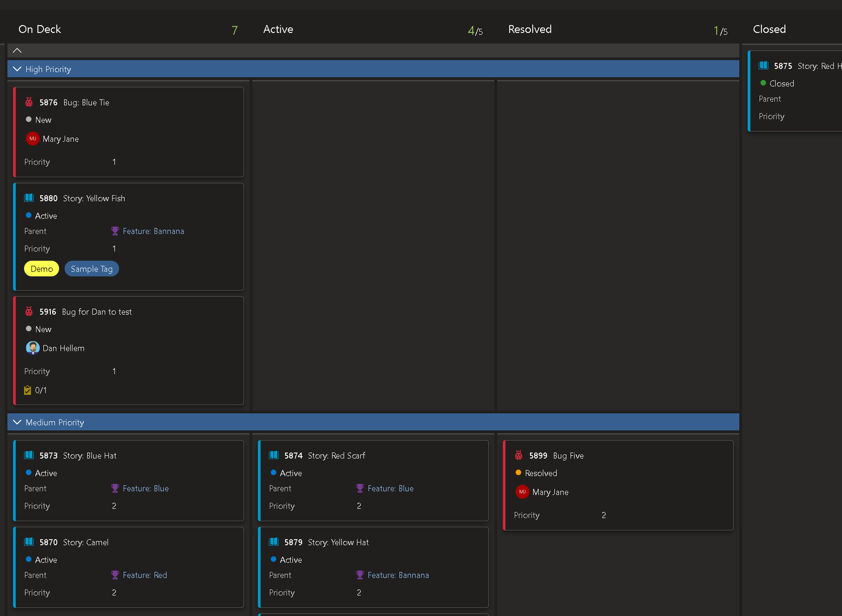Click the story icon on card 5873
Image resolution: width=842 pixels, height=616 pixels.
click(x=29, y=455)
